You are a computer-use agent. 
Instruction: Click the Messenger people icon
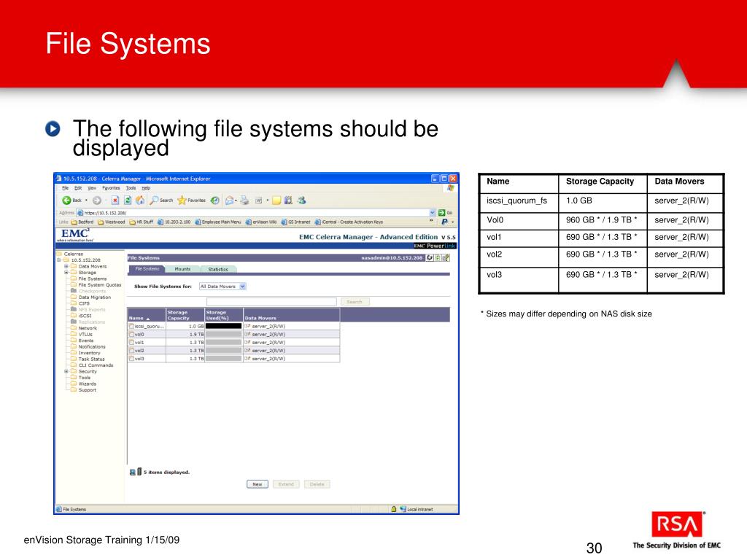click(x=301, y=201)
